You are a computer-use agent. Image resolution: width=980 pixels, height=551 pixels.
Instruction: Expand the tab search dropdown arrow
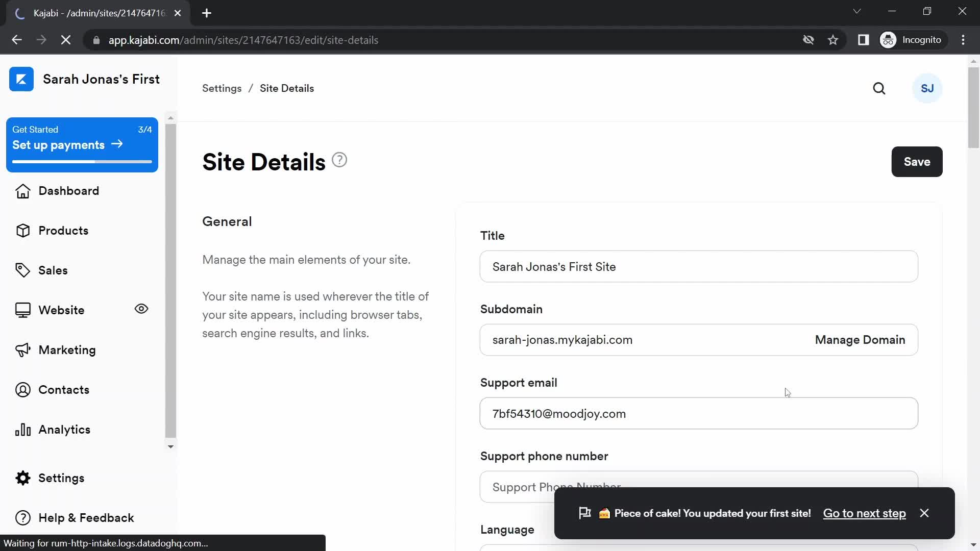[857, 11]
